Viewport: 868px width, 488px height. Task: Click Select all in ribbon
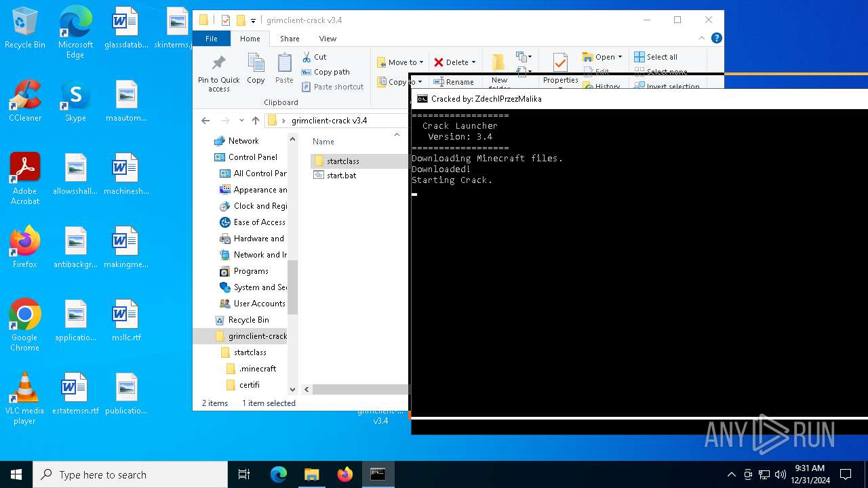655,57
